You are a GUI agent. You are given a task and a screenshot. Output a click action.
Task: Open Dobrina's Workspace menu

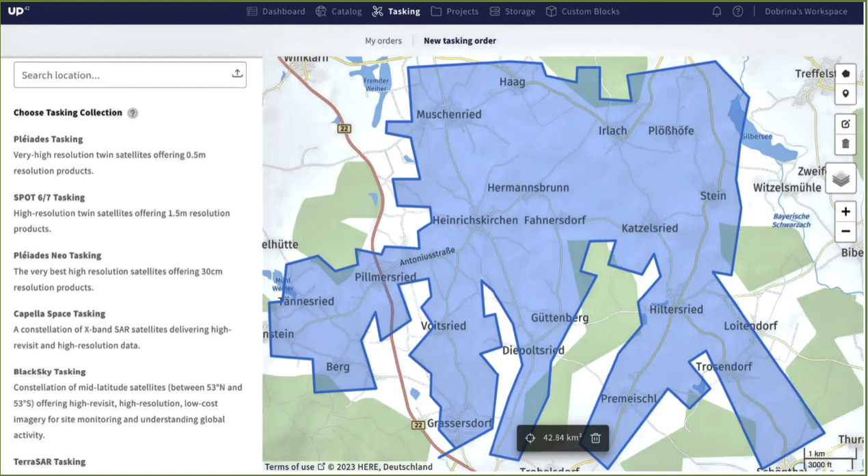[806, 12]
